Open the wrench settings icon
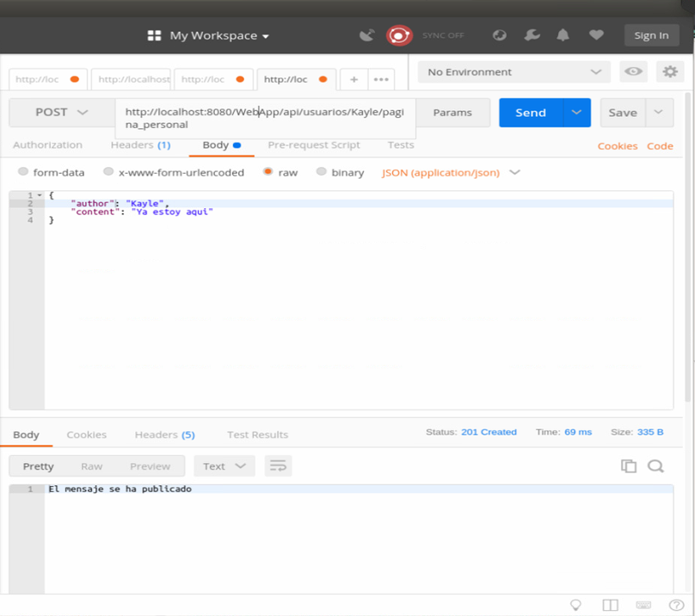 coord(532,35)
